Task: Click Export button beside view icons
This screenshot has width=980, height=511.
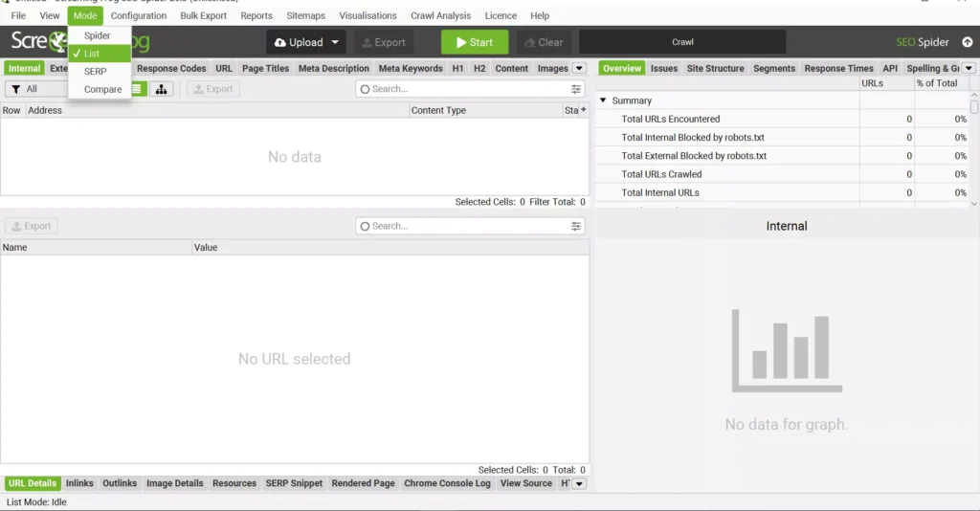Action: 213,89
